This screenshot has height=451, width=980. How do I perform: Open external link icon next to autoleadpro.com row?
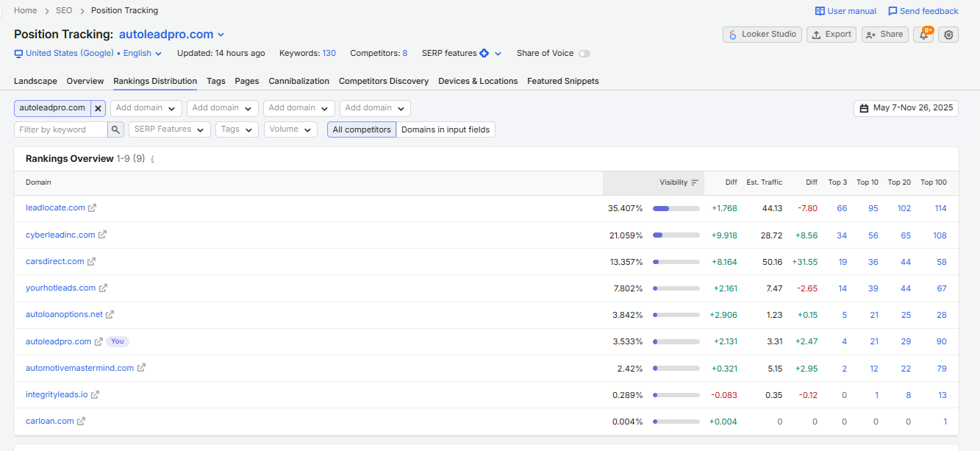coord(99,341)
